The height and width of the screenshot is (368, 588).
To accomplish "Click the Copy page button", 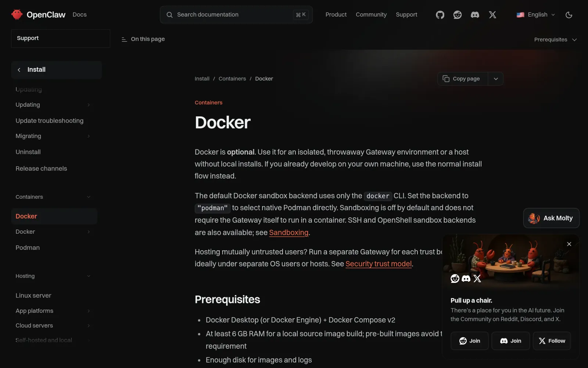I will click(x=463, y=79).
